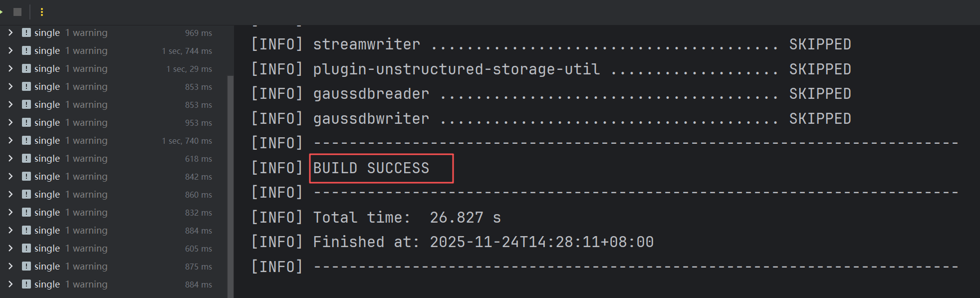Expand the single node taking 860 ms
This screenshot has width=980, height=298.
coord(10,194)
